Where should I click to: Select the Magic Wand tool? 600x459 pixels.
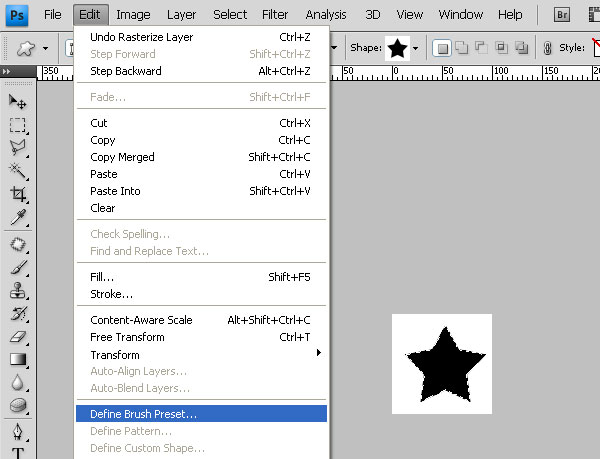[x=18, y=171]
